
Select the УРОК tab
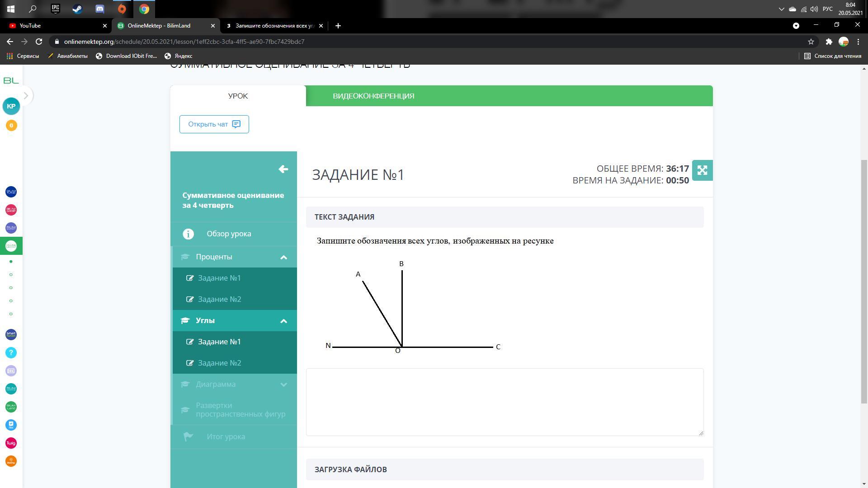point(238,96)
